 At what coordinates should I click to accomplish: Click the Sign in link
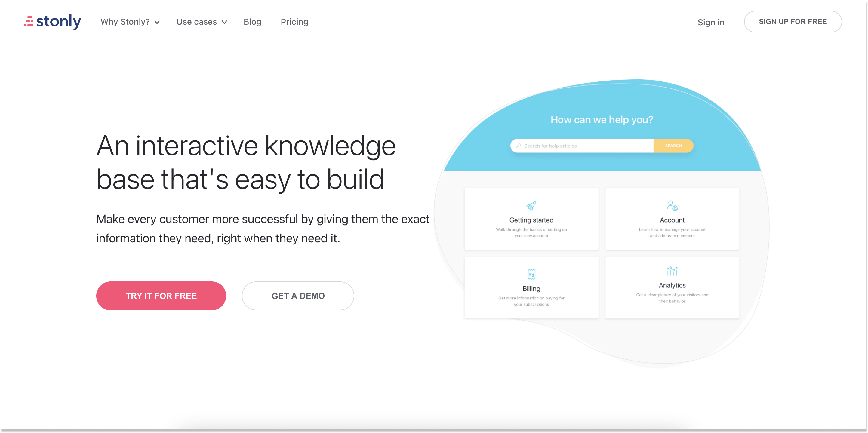[711, 22]
